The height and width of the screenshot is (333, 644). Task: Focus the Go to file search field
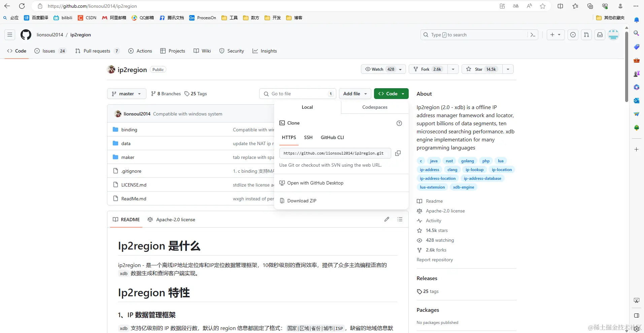point(298,94)
